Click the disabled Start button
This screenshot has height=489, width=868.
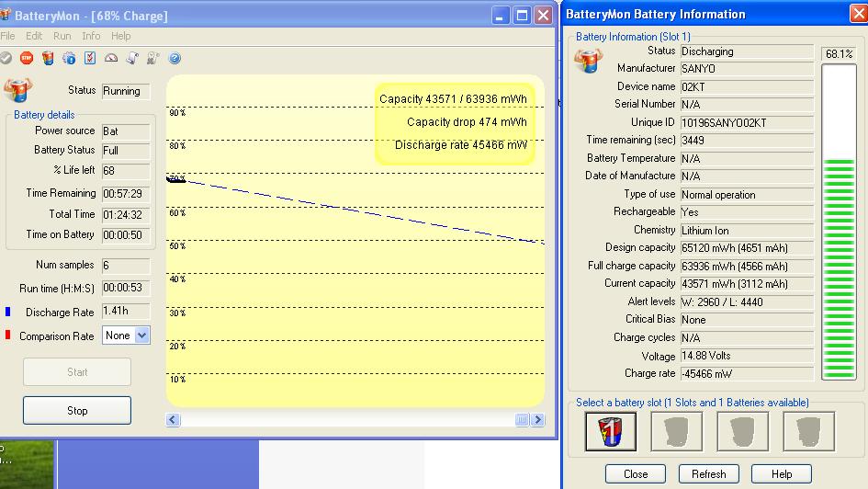(77, 372)
